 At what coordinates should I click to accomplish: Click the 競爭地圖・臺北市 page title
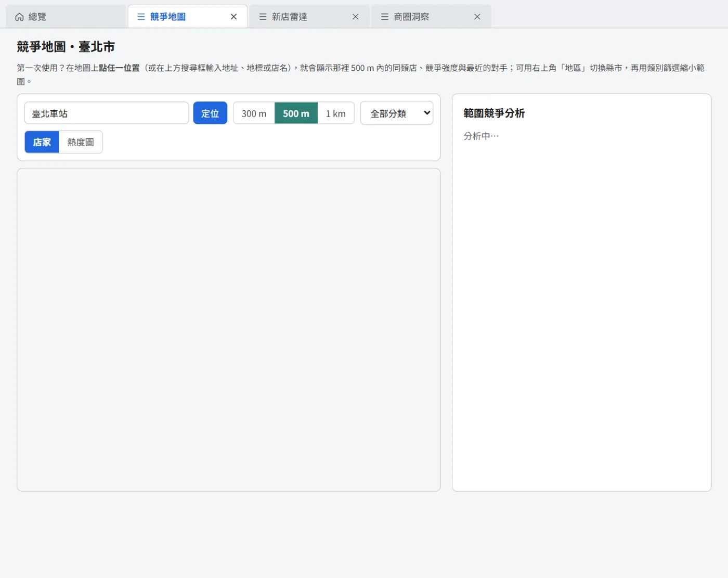66,47
